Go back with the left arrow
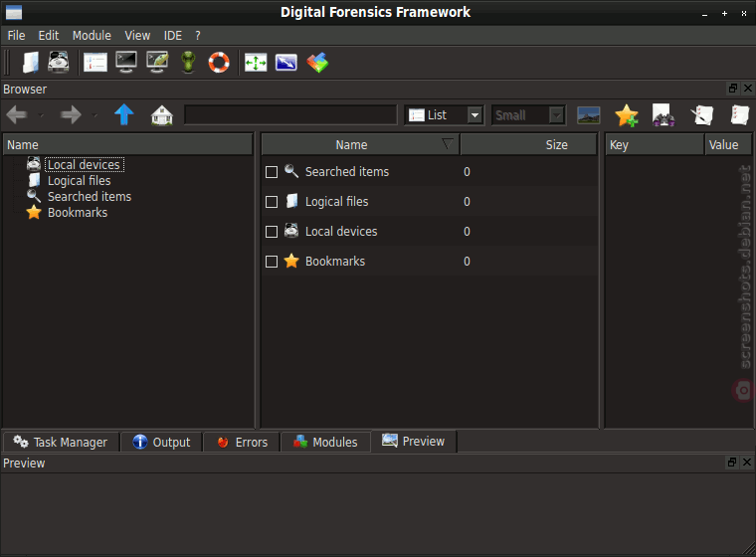 (x=17, y=114)
